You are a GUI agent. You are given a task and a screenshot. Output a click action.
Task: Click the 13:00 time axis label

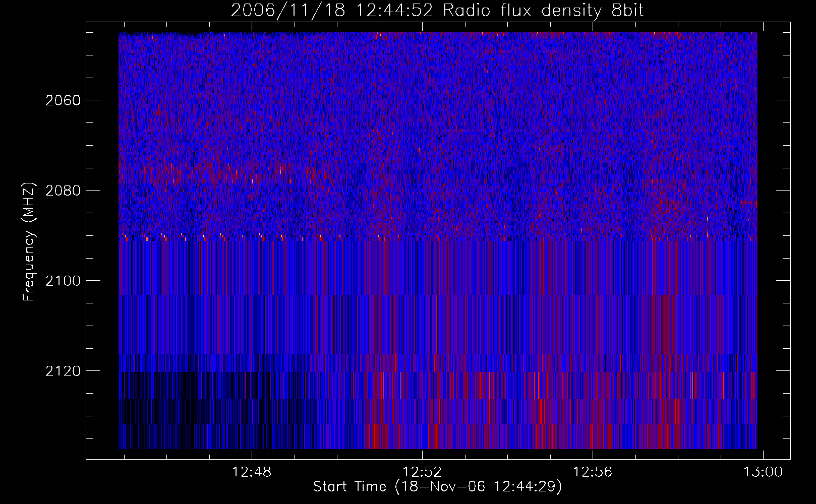coord(763,472)
